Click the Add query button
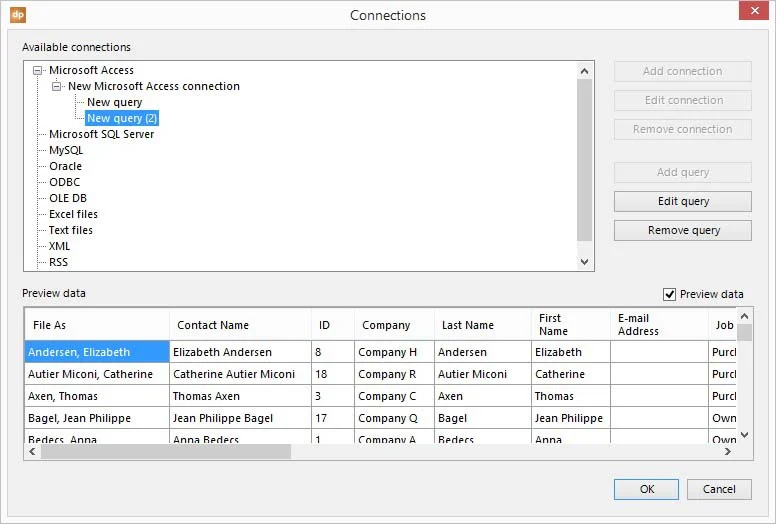Viewport: 776px width, 524px height. (682, 172)
